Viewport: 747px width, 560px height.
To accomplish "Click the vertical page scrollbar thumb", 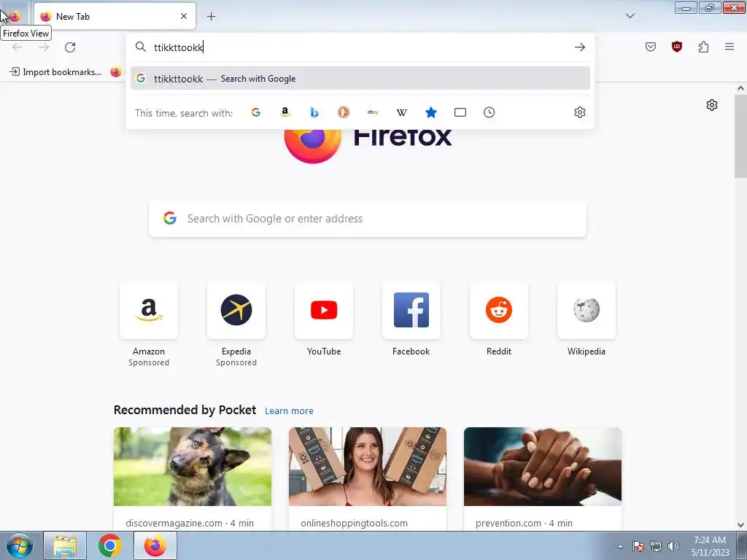I will click(x=740, y=136).
